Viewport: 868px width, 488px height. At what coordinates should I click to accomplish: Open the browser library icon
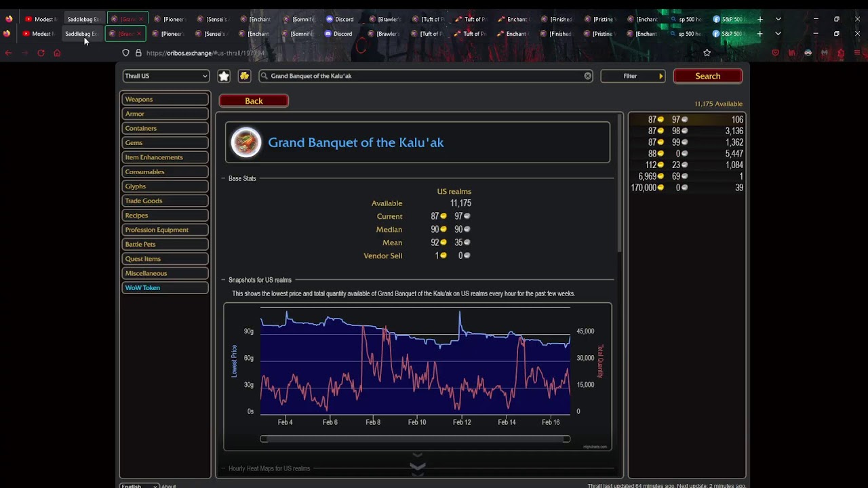(791, 53)
